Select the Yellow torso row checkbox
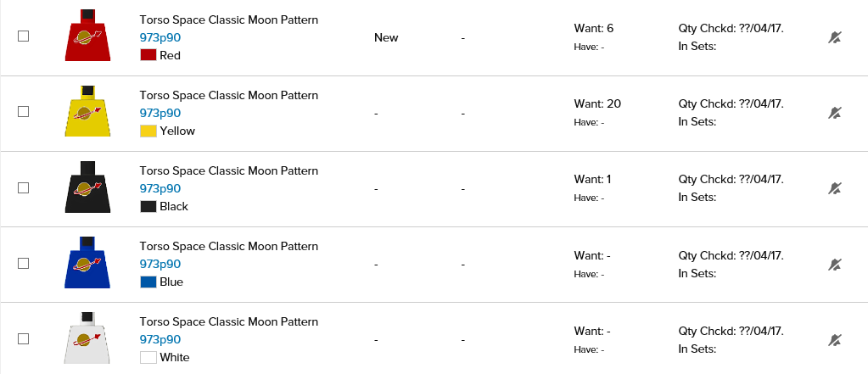The width and height of the screenshot is (868, 374). [x=24, y=112]
